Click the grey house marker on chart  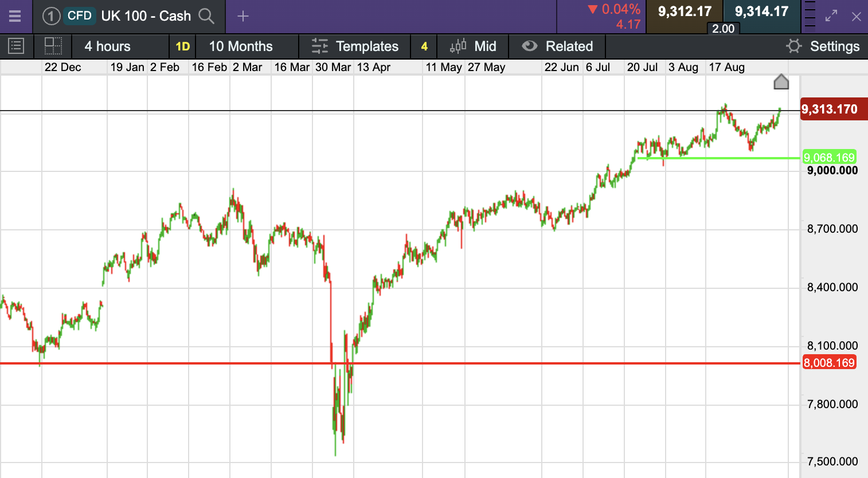point(781,82)
